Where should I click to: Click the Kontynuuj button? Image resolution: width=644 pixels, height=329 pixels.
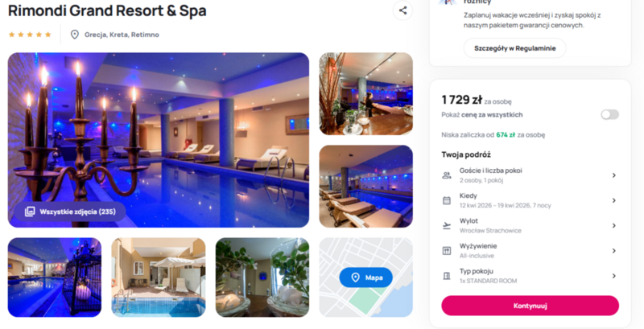pyautogui.click(x=530, y=306)
